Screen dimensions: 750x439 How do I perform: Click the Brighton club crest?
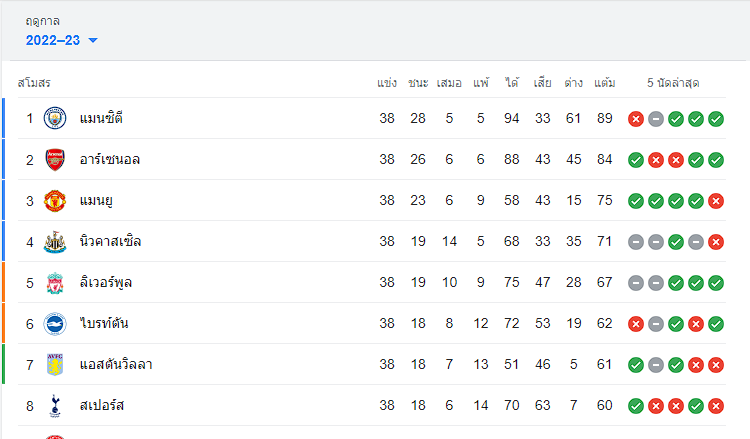coord(55,324)
